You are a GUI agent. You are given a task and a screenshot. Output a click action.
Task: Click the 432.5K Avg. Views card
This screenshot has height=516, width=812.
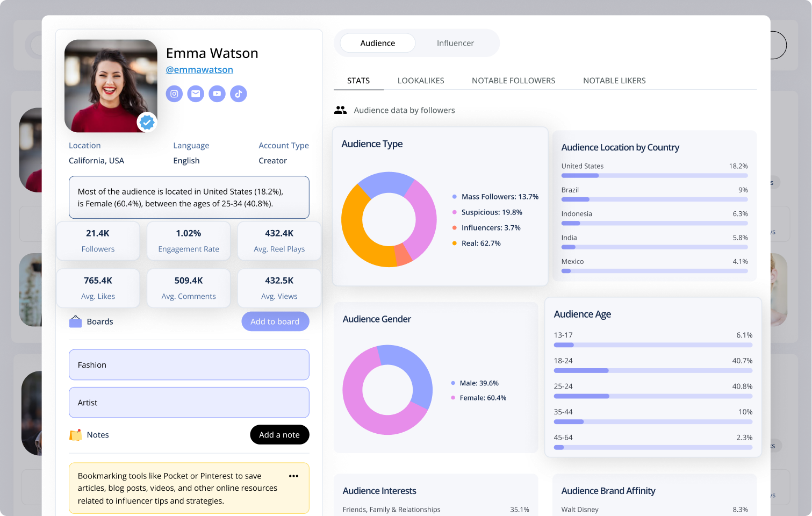point(279,288)
